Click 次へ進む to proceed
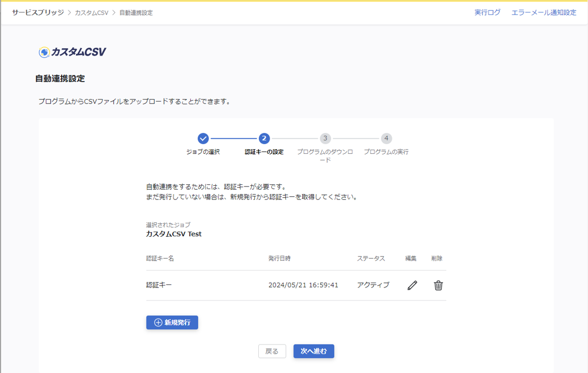588x373 pixels. pos(314,351)
